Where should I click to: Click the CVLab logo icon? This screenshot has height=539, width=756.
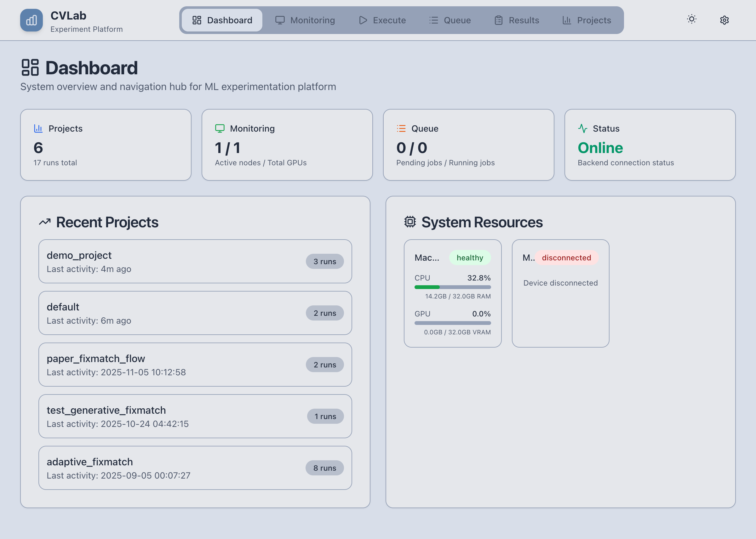[x=31, y=20]
